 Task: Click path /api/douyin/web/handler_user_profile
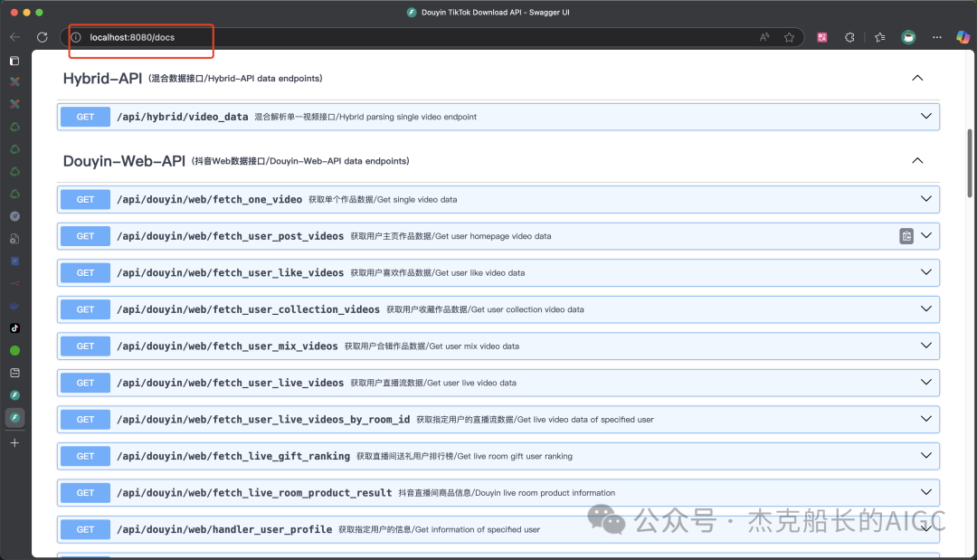(224, 529)
